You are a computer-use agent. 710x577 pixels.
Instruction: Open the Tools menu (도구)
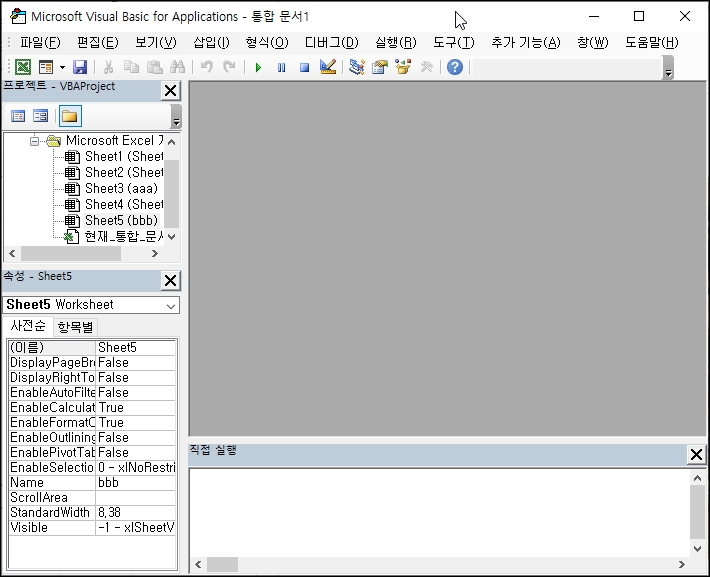point(453,43)
